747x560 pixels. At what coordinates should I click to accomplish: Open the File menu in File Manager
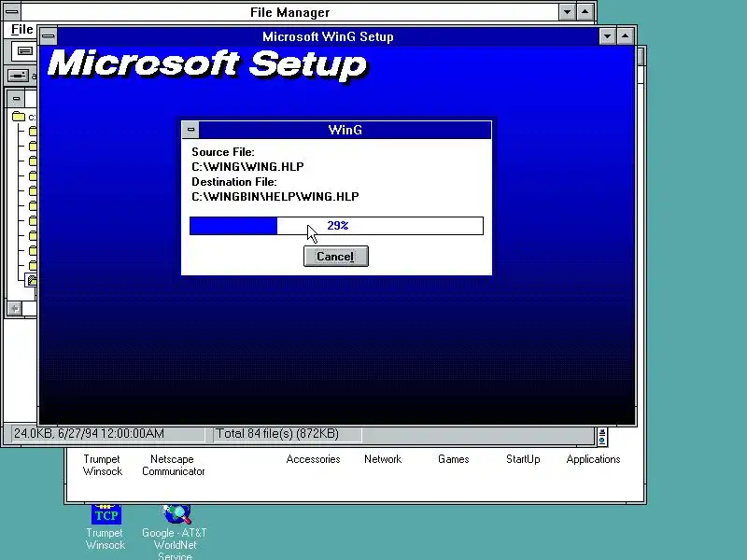(21, 30)
